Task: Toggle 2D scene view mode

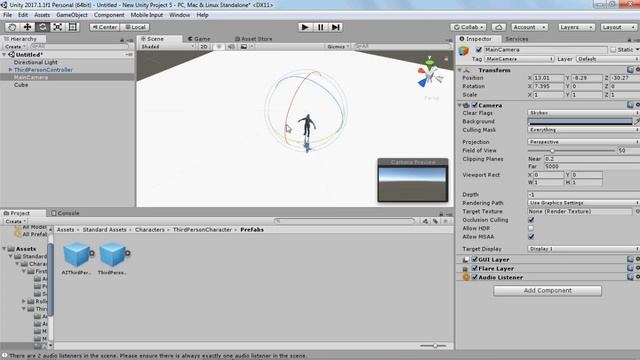Action: pos(204,47)
